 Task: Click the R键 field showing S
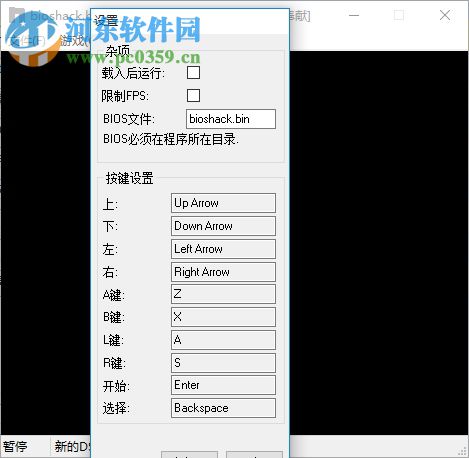point(223,363)
